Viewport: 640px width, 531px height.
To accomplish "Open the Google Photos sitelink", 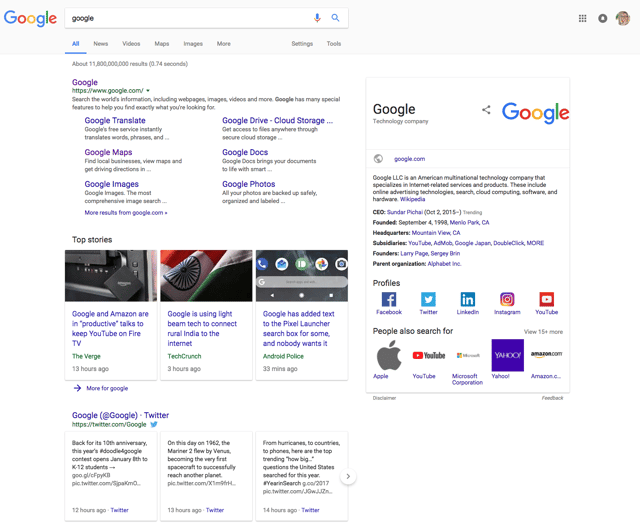I will (249, 184).
